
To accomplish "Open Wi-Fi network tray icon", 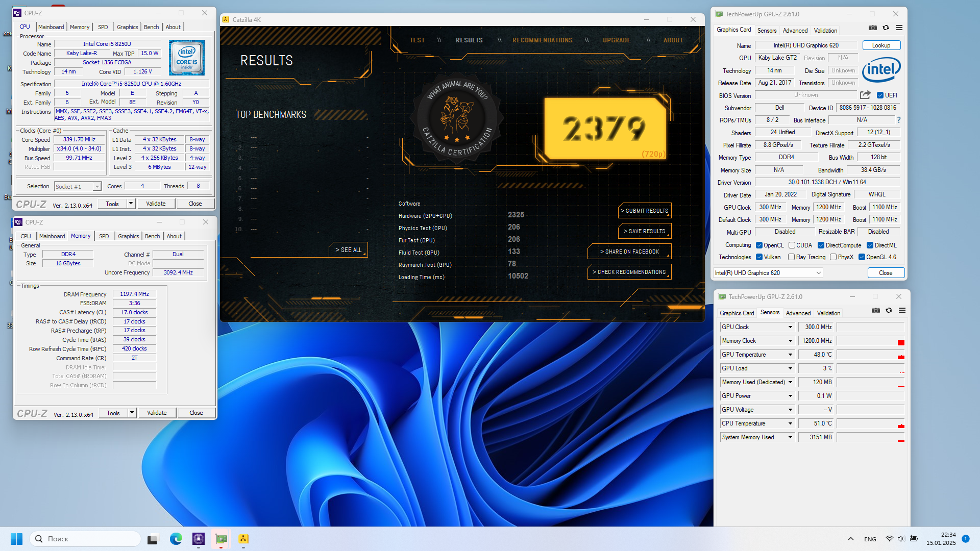I will pyautogui.click(x=889, y=539).
